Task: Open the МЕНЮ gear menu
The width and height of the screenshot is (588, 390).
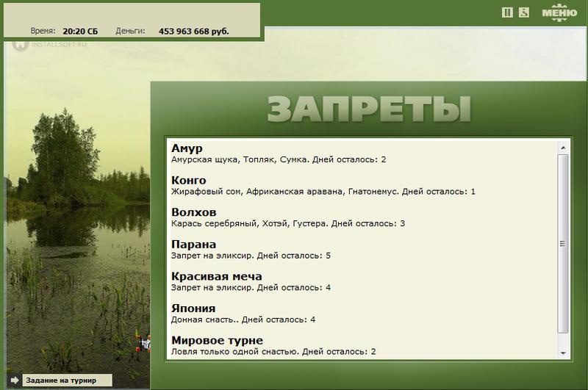Action: pos(559,12)
